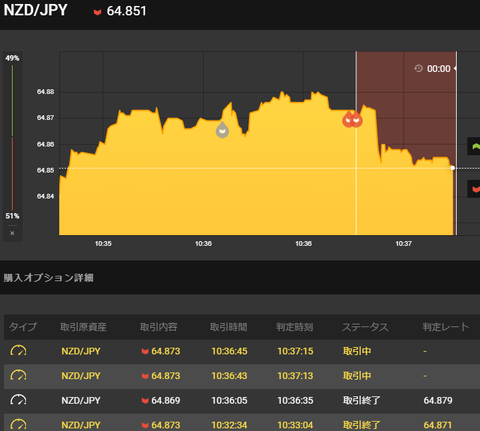Click the gauge icon in 10:36:45 row
Viewport: 480px width, 431px height.
[x=18, y=351]
